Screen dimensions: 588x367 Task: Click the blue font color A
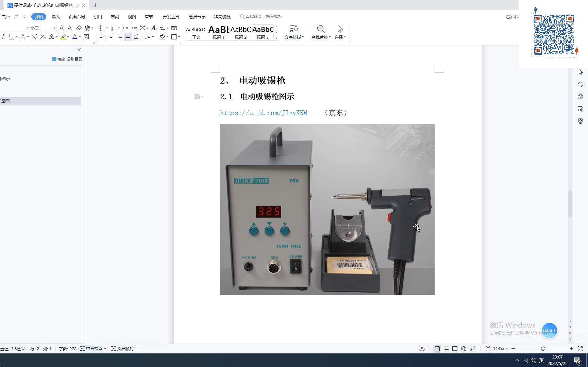(x=75, y=37)
